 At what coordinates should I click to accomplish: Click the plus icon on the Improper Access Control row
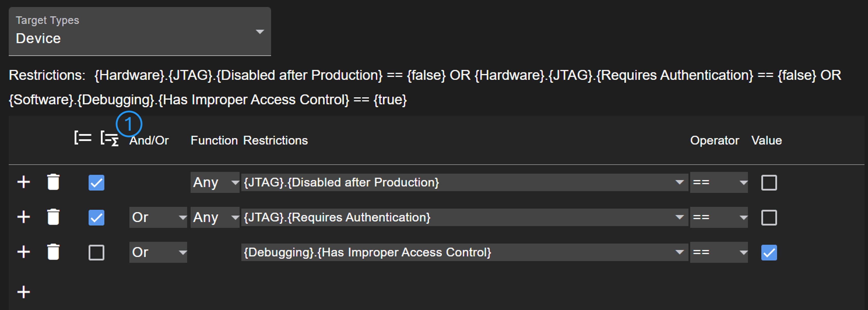point(24,252)
